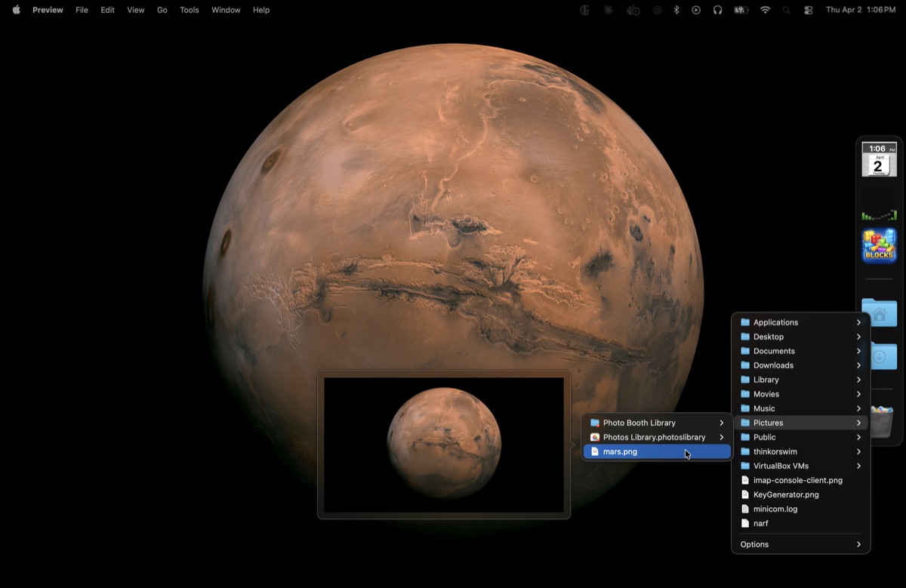The height and width of the screenshot is (588, 906).
Task: Open the View menu
Action: point(136,10)
